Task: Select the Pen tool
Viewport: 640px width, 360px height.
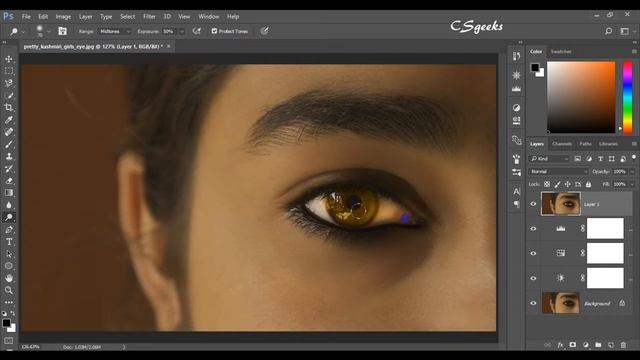Action: click(x=9, y=230)
